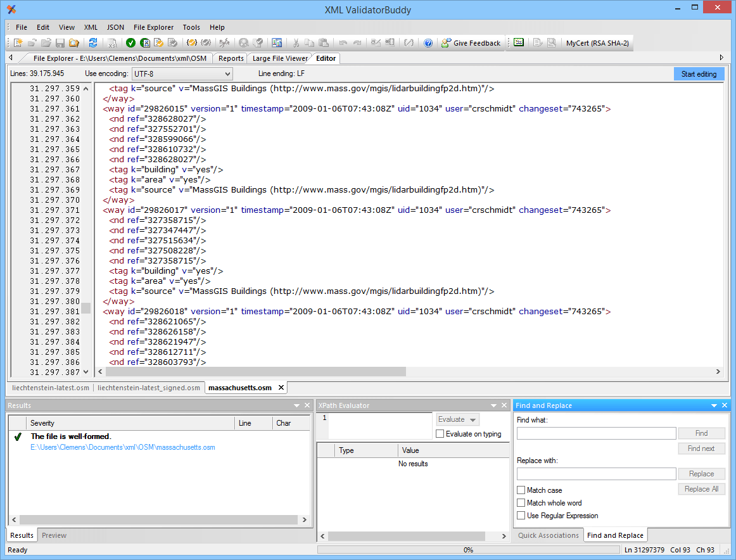
Task: Click the progress bar in the status bar
Action: pos(469,550)
